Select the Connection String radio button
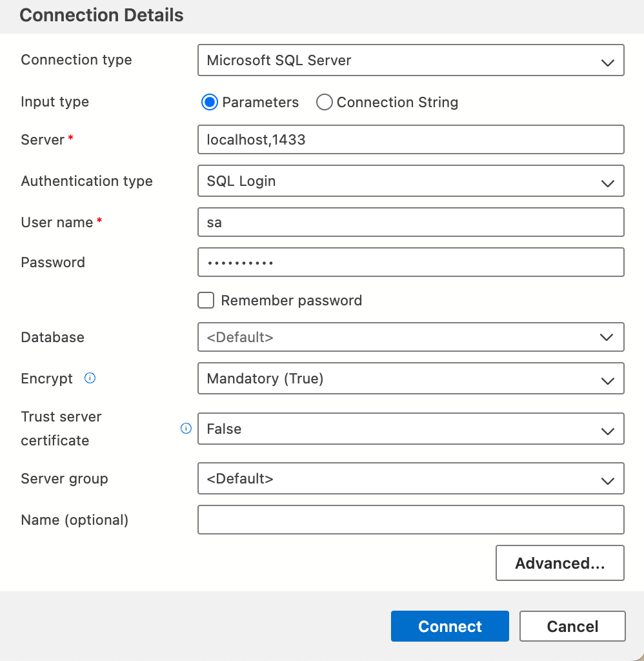This screenshot has width=644, height=661. 324,102
